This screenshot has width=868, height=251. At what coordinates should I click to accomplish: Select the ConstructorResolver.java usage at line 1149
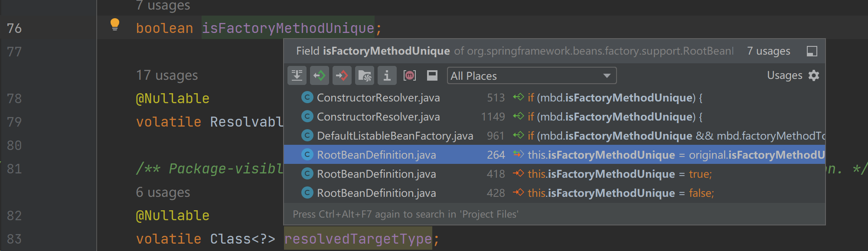point(378,117)
